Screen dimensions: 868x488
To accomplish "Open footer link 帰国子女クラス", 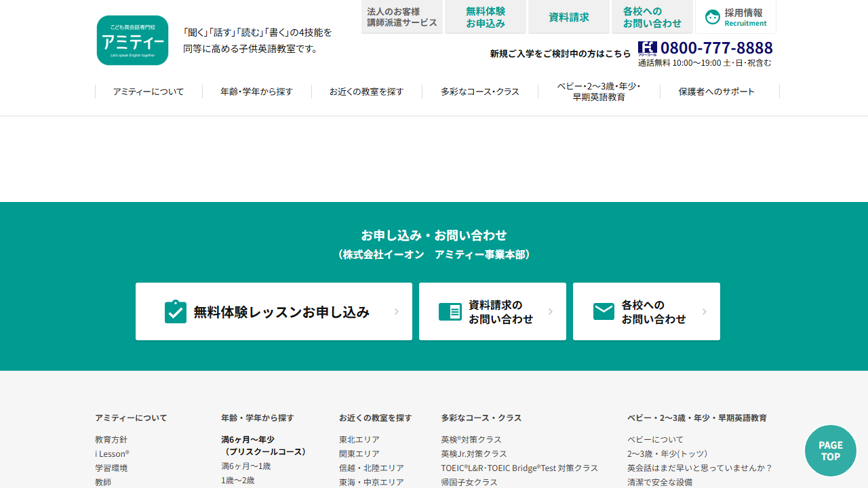I will (x=469, y=483).
